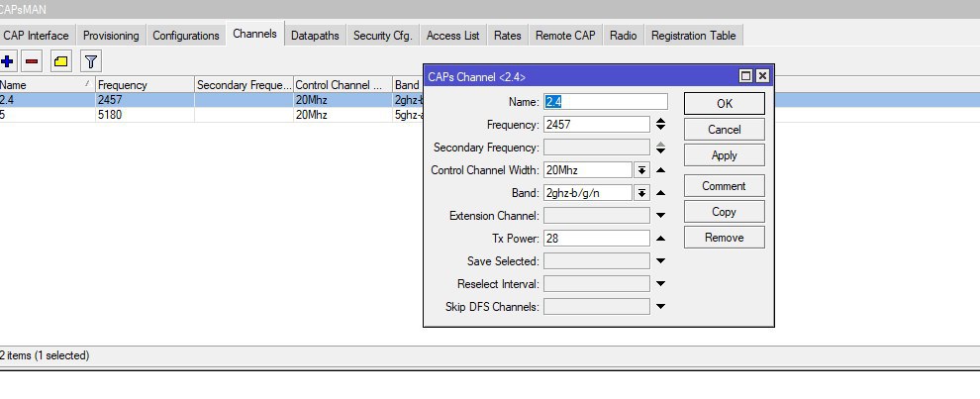Sort by Frequency column header
This screenshot has height=399, width=980.
pos(145,85)
